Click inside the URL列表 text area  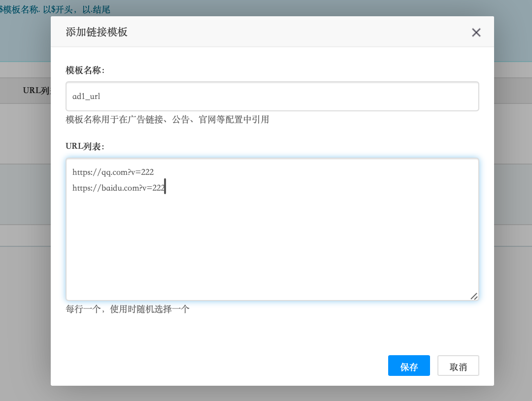pyautogui.click(x=272, y=230)
